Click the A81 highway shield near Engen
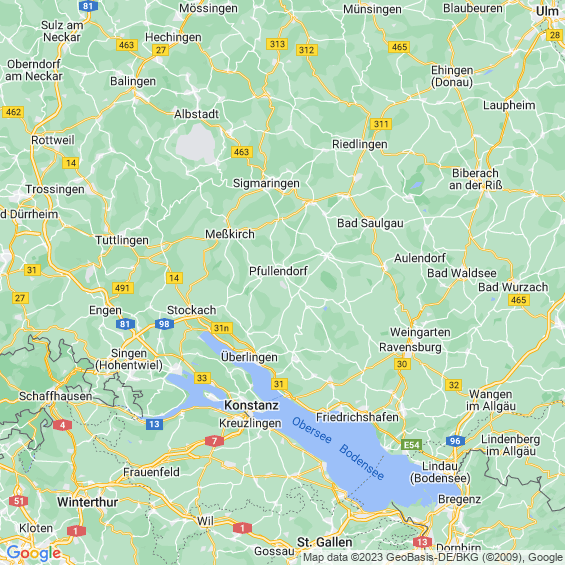The image size is (565, 565). 125,324
